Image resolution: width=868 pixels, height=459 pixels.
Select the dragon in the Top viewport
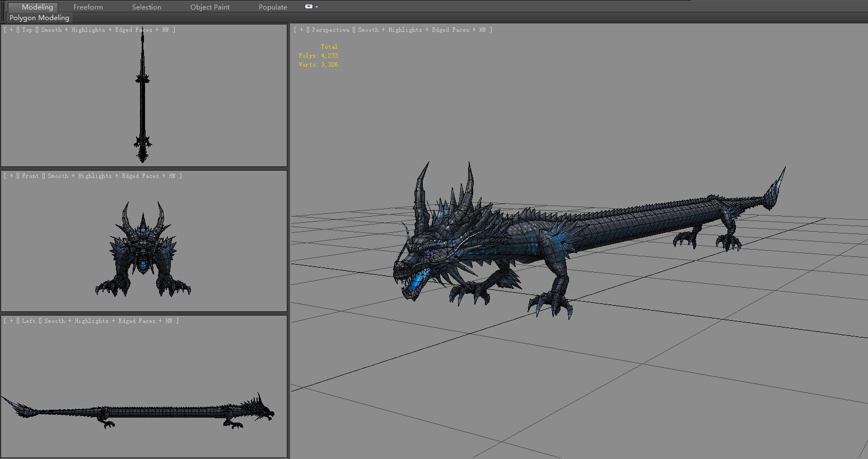pyautogui.click(x=142, y=96)
